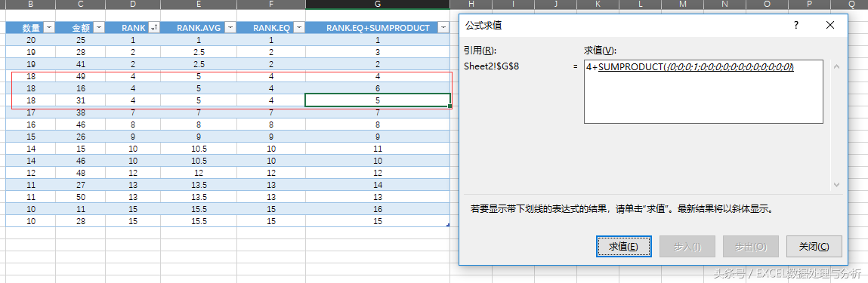The image size is (868, 283).
Task: Close the 公式求值 dialog with X
Action: pyautogui.click(x=829, y=26)
